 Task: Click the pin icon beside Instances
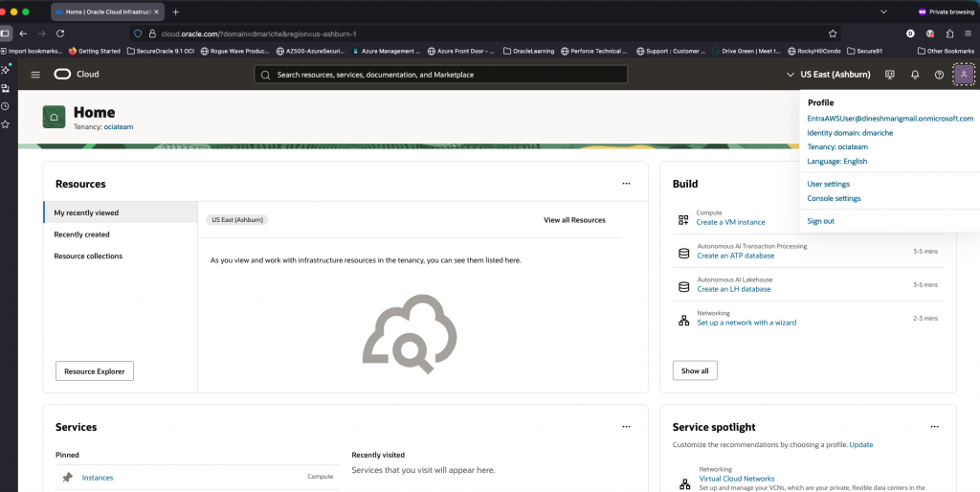point(67,477)
